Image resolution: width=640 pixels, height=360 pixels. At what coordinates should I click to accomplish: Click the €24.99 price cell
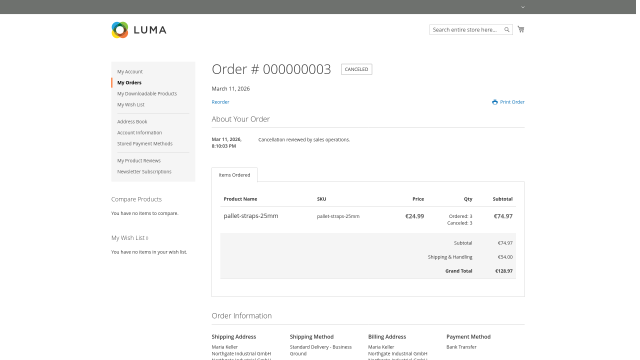414,216
